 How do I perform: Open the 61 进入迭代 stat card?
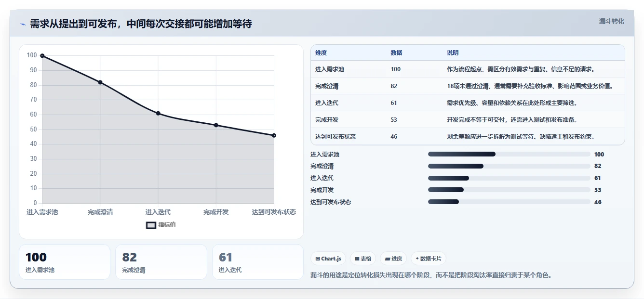pyautogui.click(x=258, y=262)
